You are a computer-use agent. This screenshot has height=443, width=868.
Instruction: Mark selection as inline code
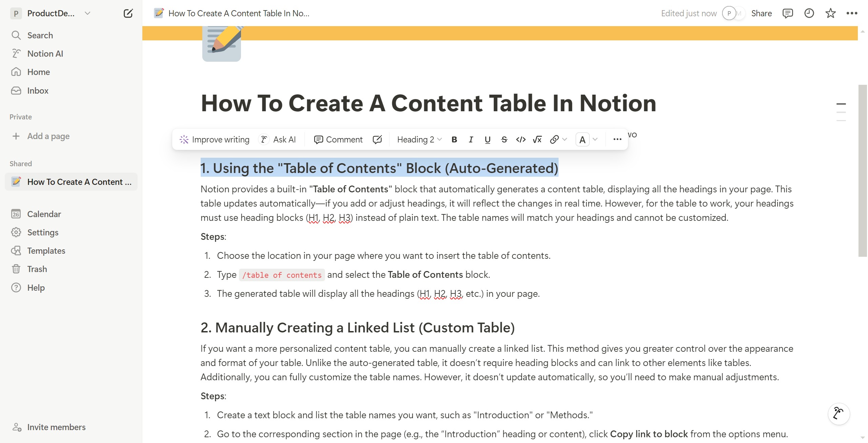click(521, 139)
